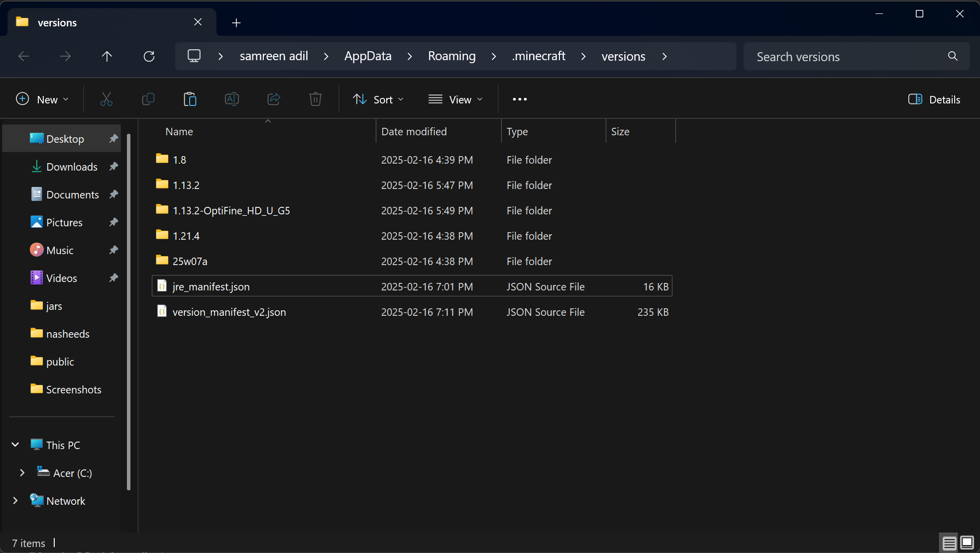980x553 pixels.
Task: Open the jars folder in sidebar
Action: point(62,306)
